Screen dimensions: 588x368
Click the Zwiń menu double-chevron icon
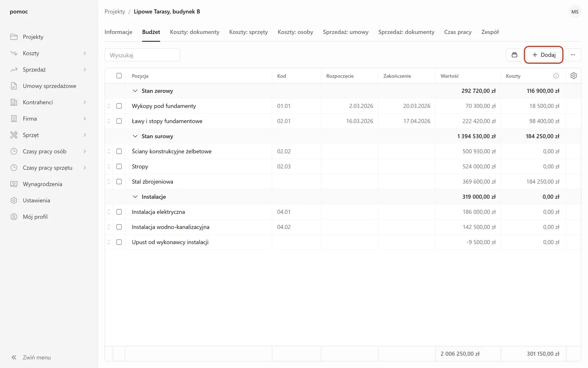(x=14, y=357)
